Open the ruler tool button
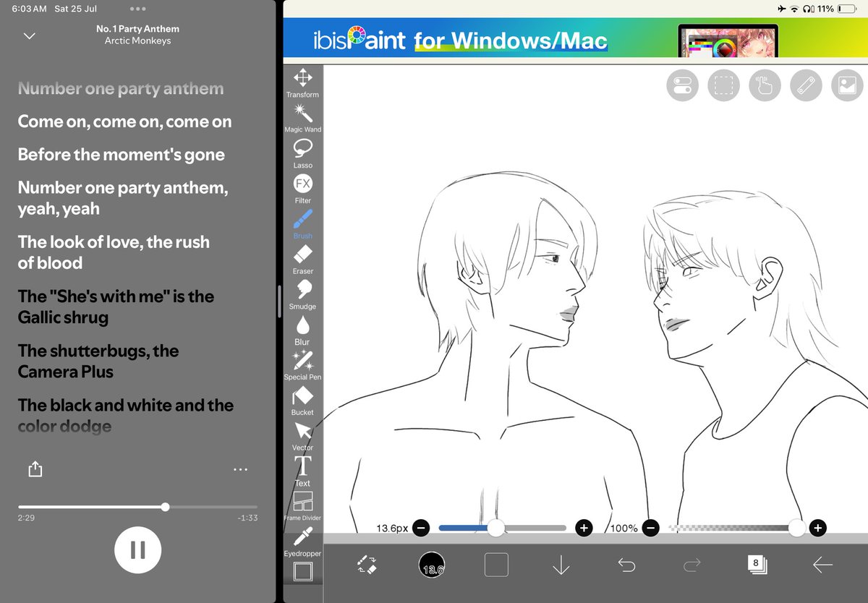868x603 pixels. [806, 85]
